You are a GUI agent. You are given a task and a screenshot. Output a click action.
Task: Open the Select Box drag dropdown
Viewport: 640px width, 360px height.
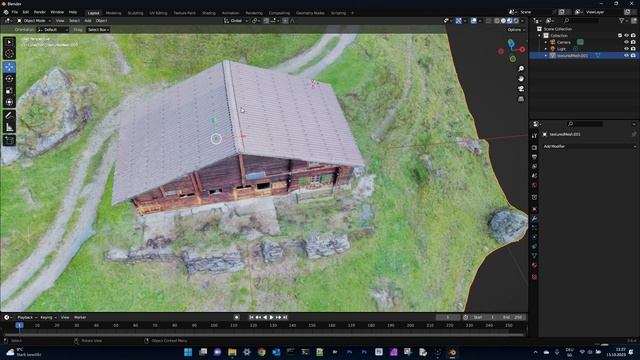pyautogui.click(x=98, y=29)
